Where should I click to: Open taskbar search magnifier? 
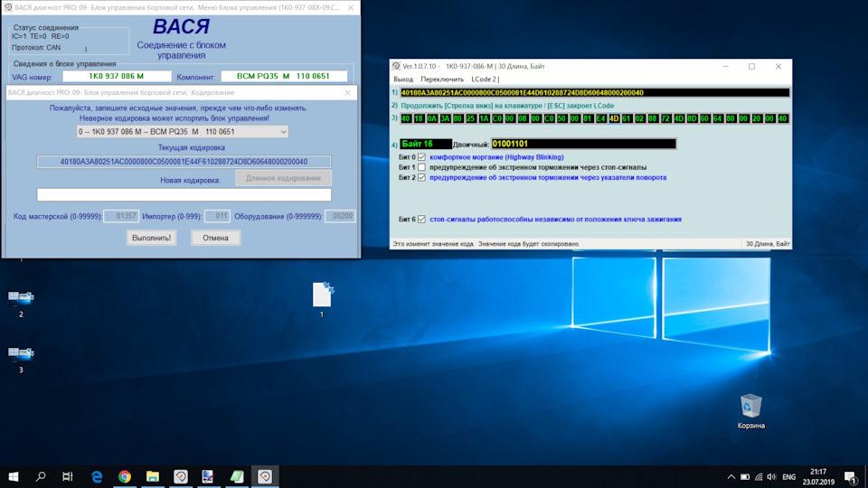[41, 476]
